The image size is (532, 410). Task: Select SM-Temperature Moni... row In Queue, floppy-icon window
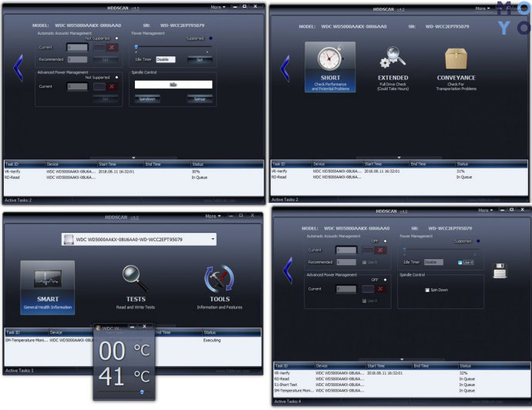[402, 391]
